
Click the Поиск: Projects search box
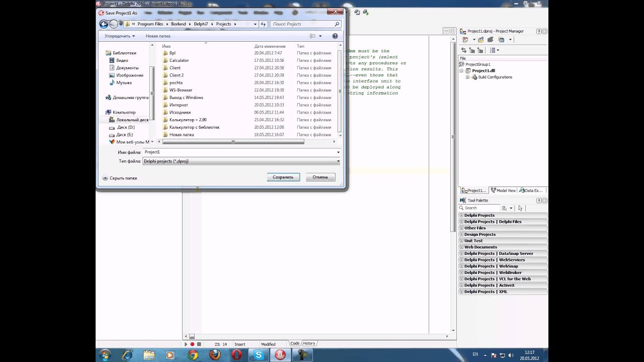click(x=302, y=24)
